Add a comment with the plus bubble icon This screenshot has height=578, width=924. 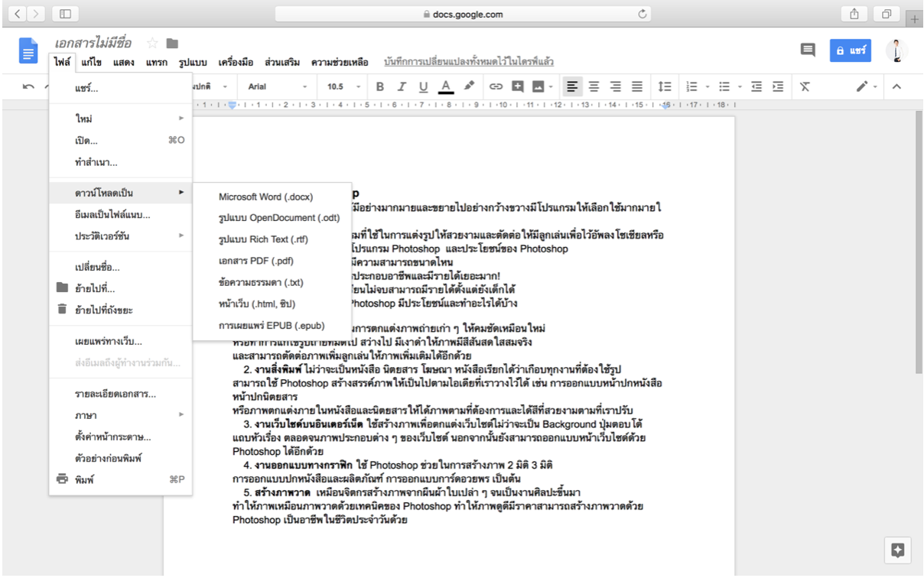[518, 87]
